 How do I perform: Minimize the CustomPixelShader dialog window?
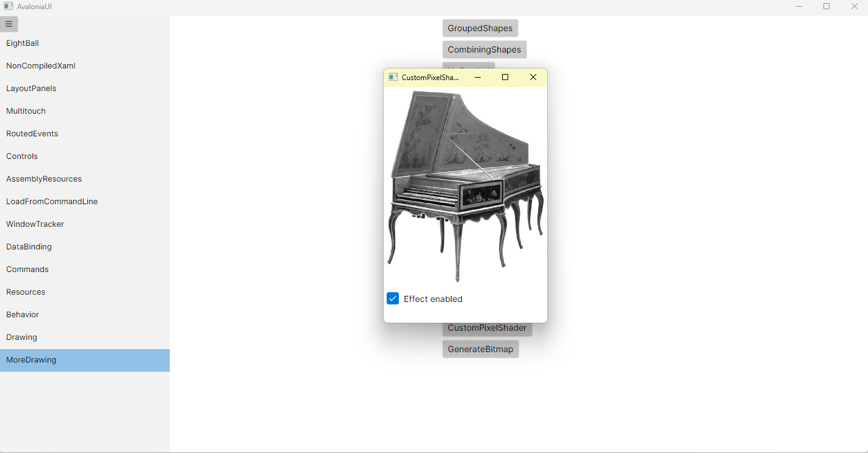(x=478, y=77)
